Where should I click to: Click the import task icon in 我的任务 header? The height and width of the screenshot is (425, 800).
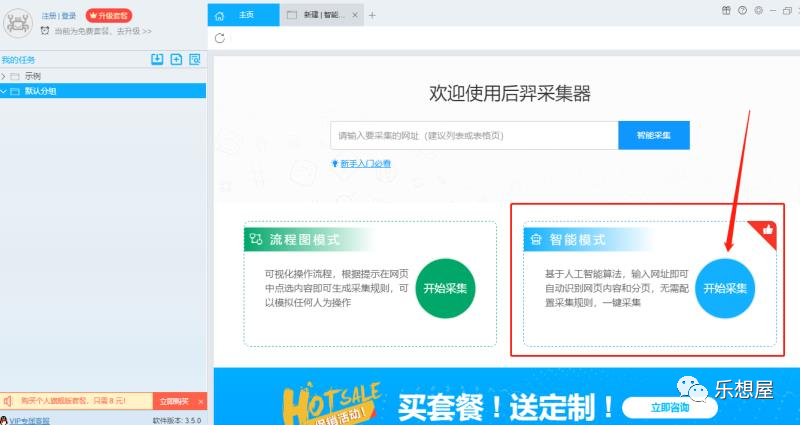(157, 59)
